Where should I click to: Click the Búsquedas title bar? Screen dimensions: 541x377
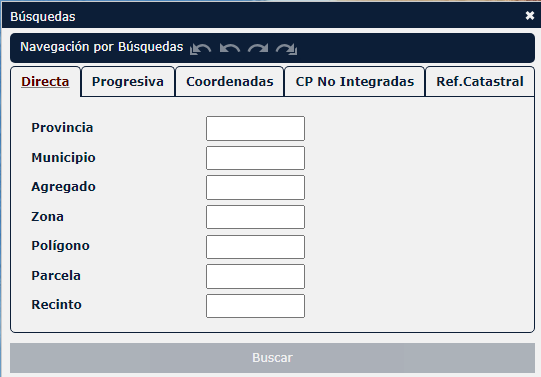click(262, 16)
